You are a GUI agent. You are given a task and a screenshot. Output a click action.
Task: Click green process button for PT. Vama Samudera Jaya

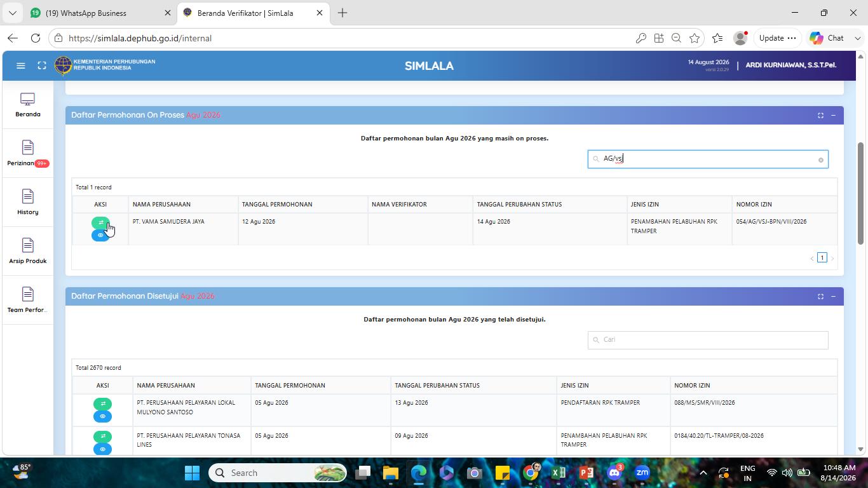(x=100, y=222)
